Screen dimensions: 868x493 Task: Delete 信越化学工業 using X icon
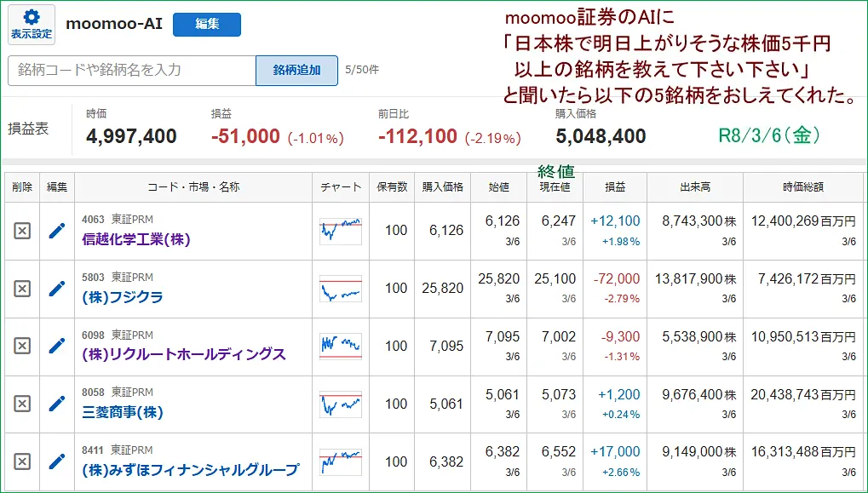pos(21,230)
